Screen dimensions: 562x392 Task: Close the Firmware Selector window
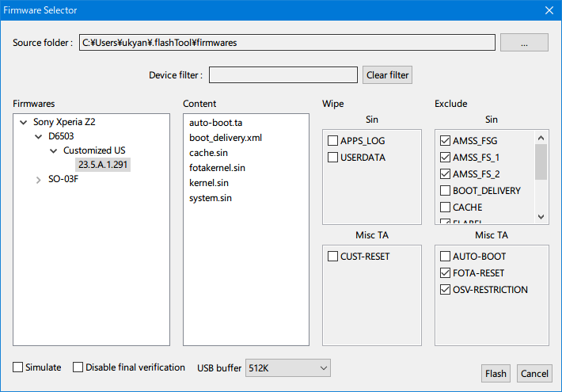pos(549,10)
